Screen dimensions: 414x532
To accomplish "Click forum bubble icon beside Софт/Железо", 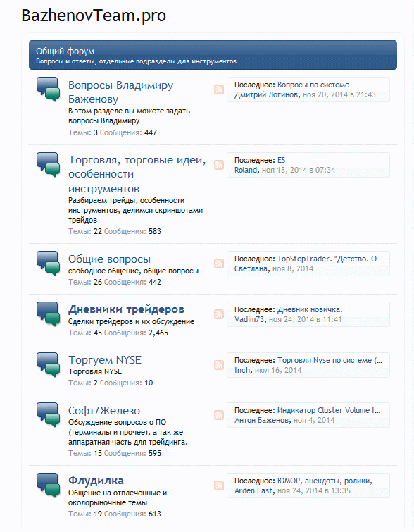I will [48, 414].
